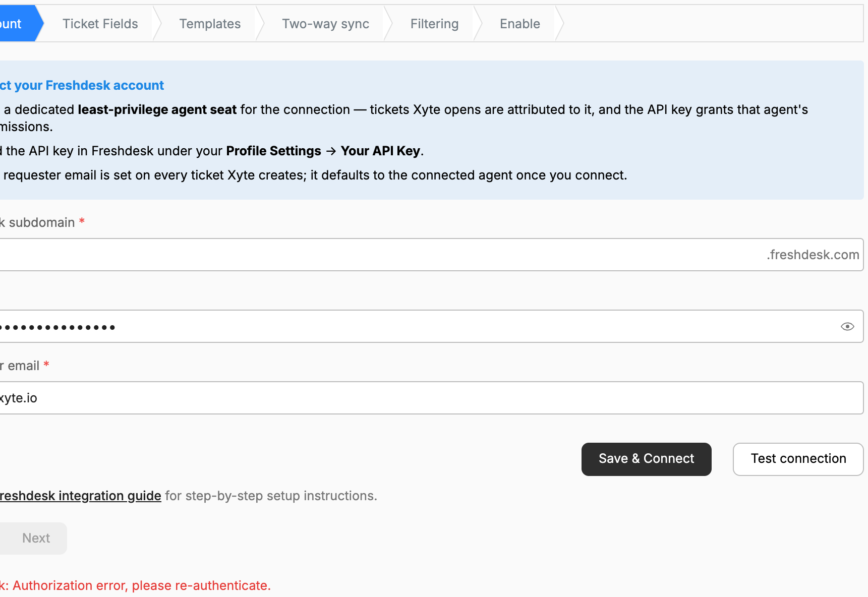Go to the Templates step
868x597 pixels.
click(x=210, y=24)
